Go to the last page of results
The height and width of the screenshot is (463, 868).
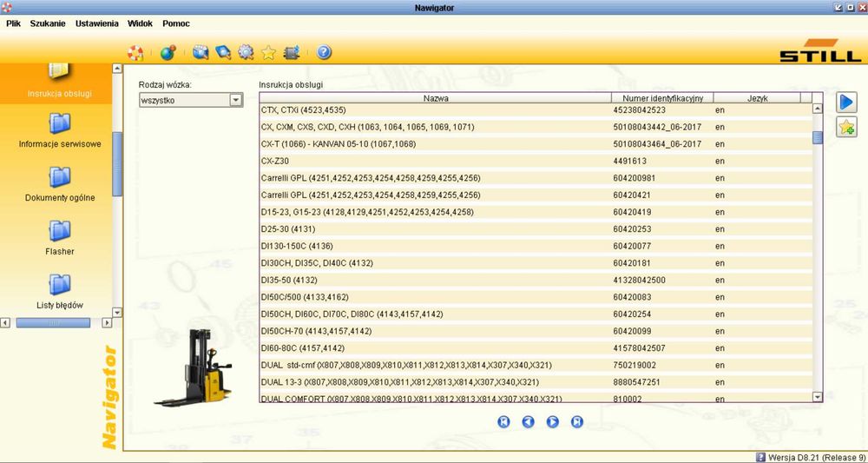[x=577, y=422]
